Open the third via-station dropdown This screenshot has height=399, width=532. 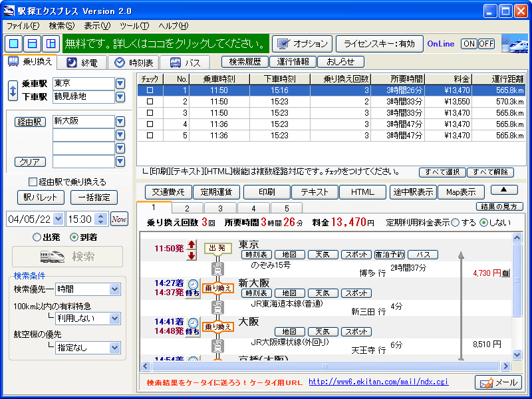[x=120, y=148]
